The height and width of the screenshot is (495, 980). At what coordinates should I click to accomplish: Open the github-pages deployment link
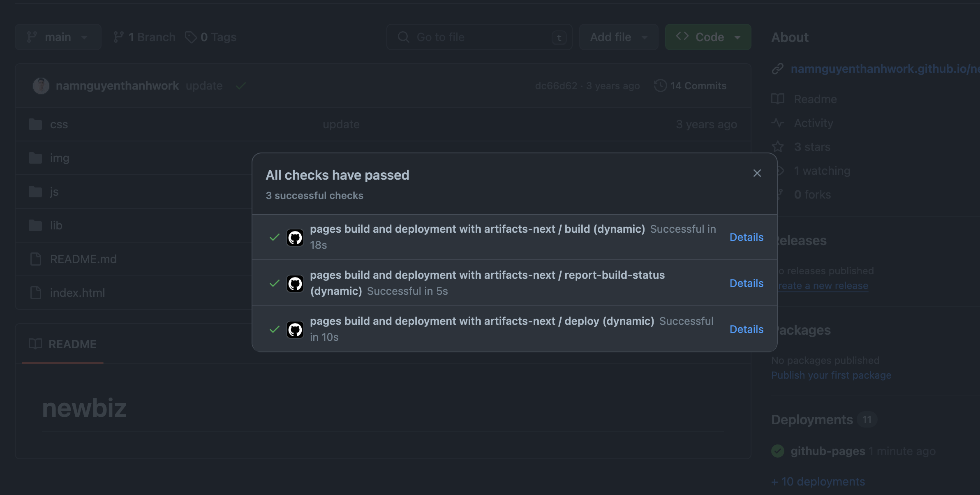click(x=828, y=451)
